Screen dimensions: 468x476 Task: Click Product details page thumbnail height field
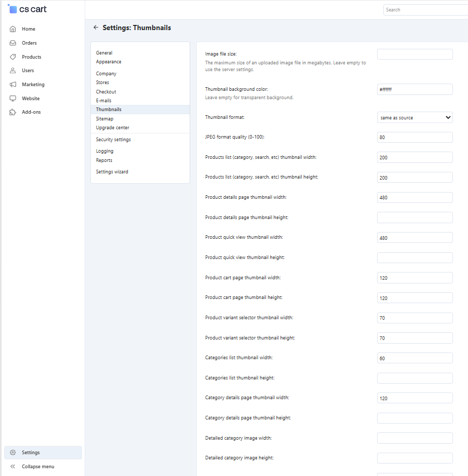(x=415, y=217)
